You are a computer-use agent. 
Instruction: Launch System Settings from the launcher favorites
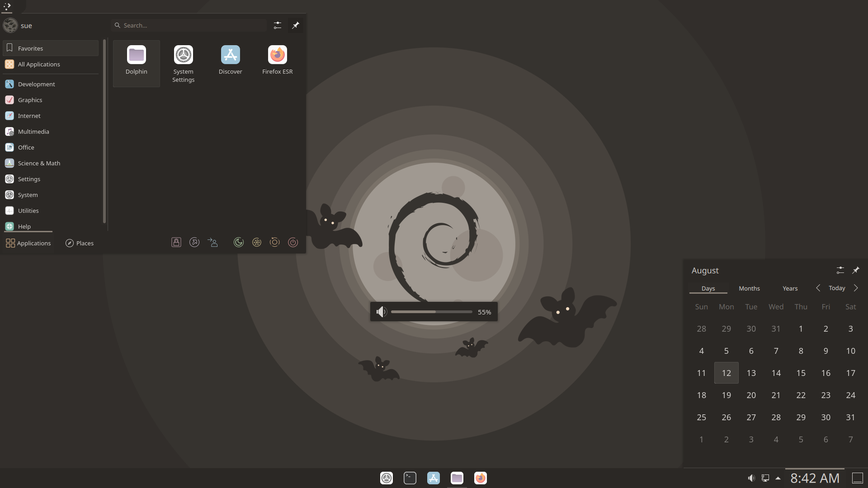183,63
